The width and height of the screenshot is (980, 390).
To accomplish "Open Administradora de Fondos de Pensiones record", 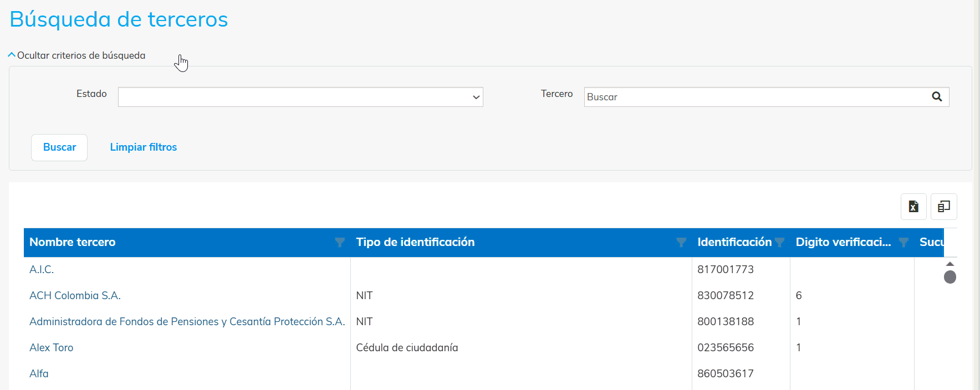I will point(187,322).
